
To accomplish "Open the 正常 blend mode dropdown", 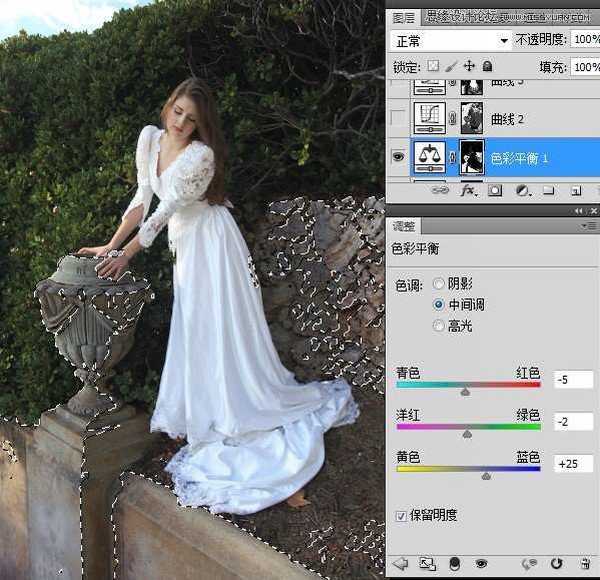I will click(450, 40).
